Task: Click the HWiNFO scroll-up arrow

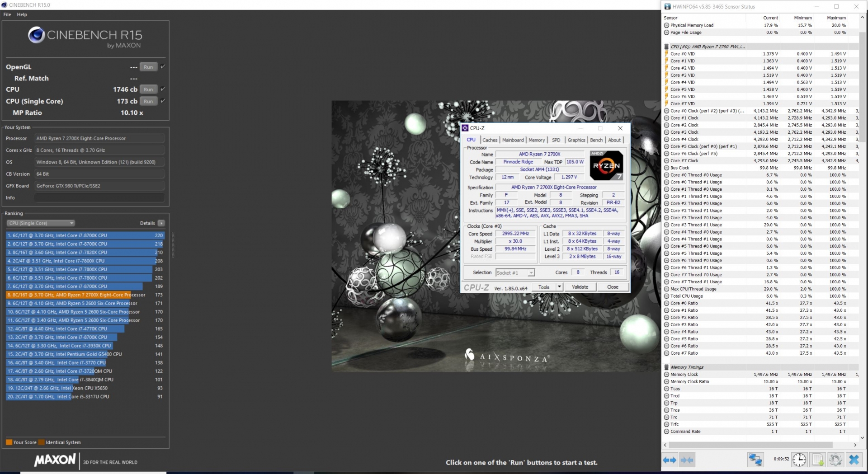Action: [862, 17]
